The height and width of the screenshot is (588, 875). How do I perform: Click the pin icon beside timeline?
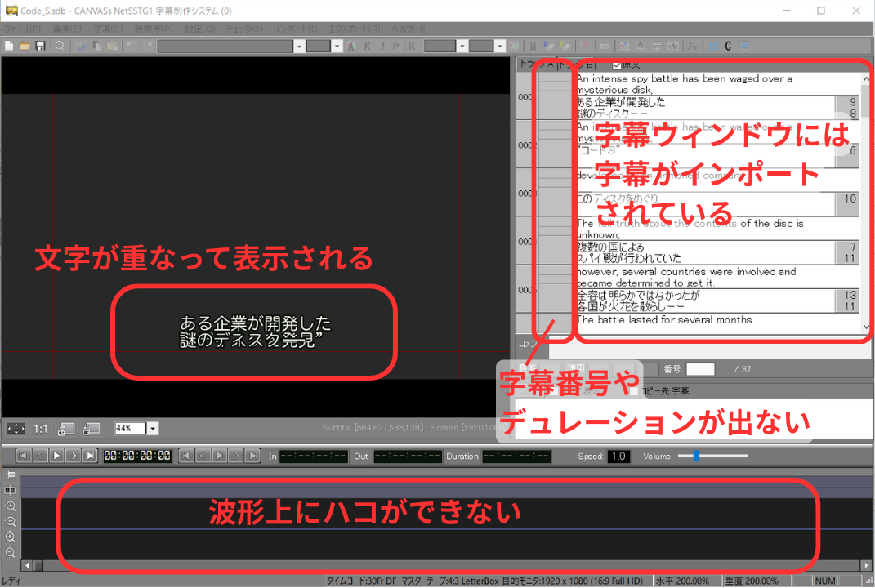tap(11, 474)
